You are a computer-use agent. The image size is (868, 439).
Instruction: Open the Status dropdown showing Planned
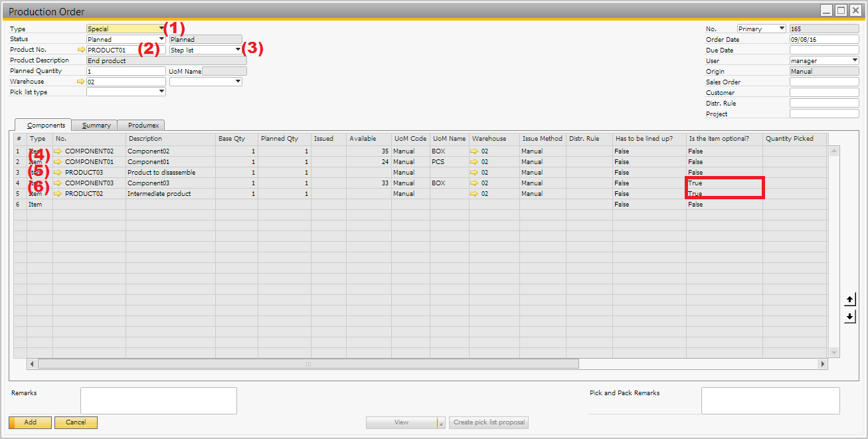coord(161,40)
